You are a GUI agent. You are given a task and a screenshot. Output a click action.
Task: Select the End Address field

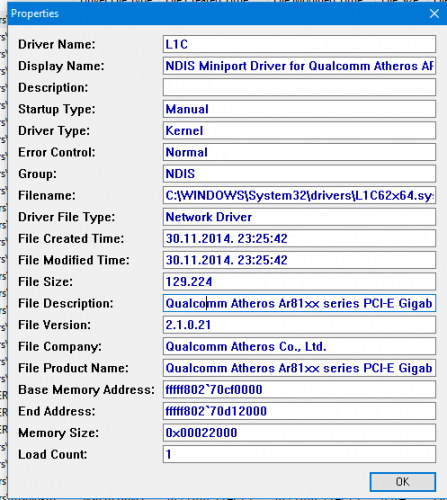point(299,411)
